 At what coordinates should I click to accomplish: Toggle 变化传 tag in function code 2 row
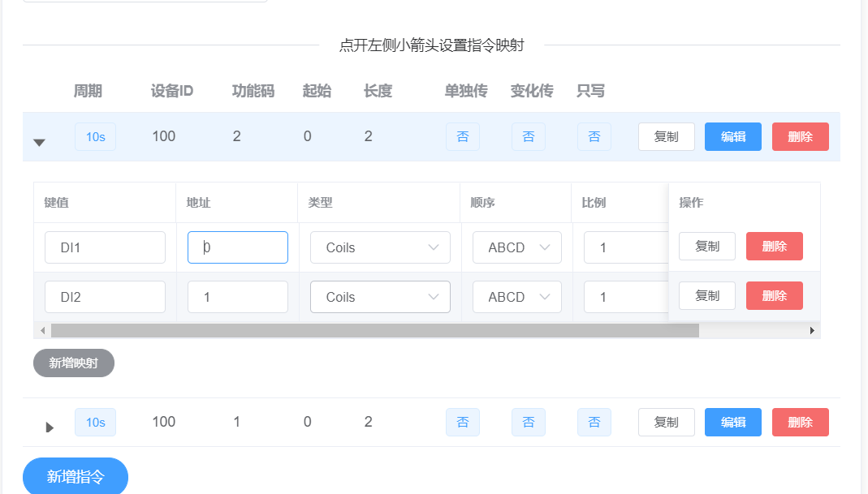click(x=529, y=136)
